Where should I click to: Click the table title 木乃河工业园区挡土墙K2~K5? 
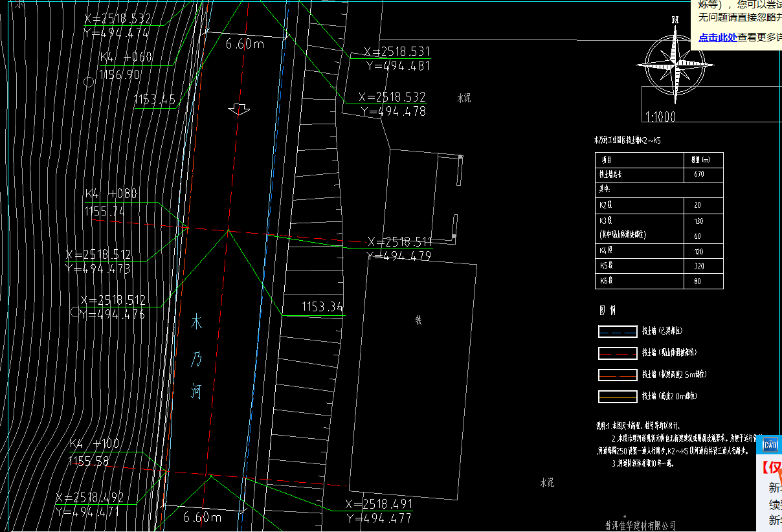tap(627, 140)
